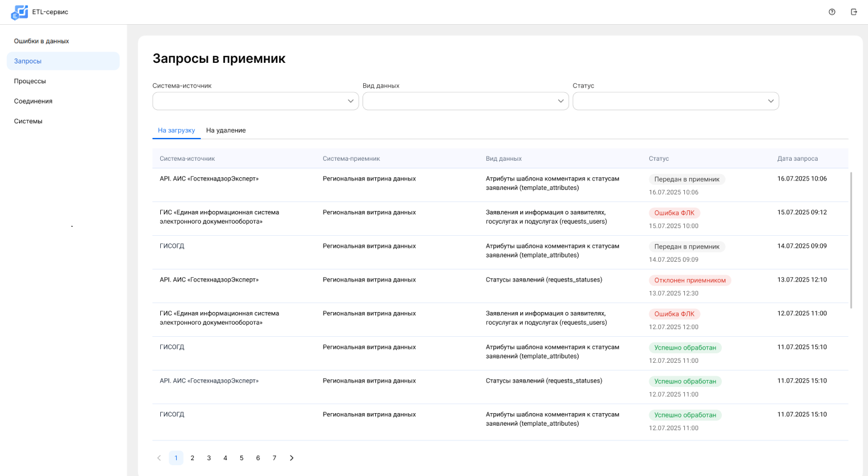Image resolution: width=868 pixels, height=476 pixels.
Task: Go to page 2 of results
Action: [x=192, y=458]
